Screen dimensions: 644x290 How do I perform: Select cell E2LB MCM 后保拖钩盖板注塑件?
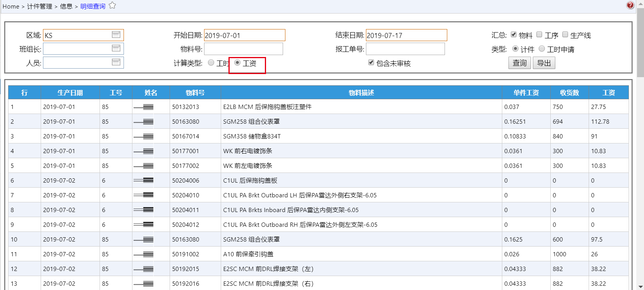(x=361, y=107)
